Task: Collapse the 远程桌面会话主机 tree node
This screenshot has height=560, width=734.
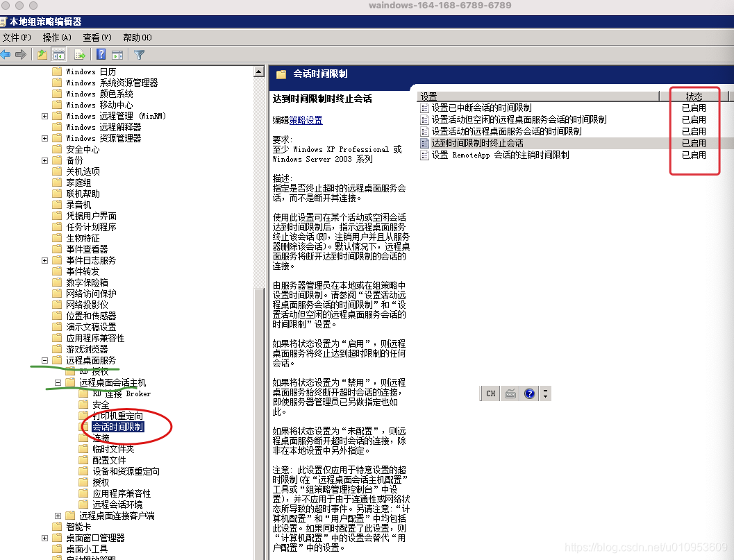Action: click(58, 382)
